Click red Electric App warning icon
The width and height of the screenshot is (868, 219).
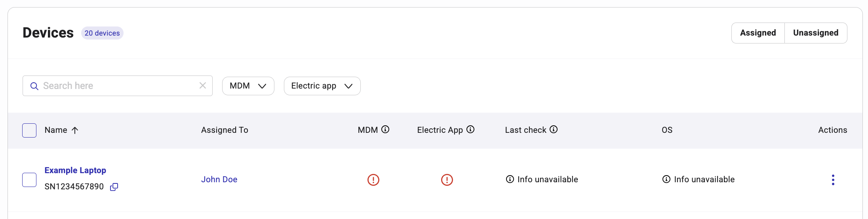pyautogui.click(x=447, y=180)
